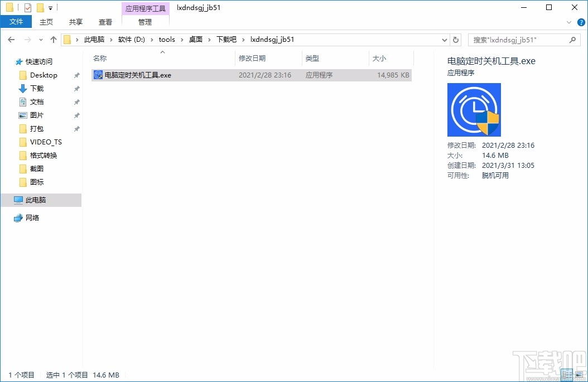Open the 文件 menu

(16, 21)
